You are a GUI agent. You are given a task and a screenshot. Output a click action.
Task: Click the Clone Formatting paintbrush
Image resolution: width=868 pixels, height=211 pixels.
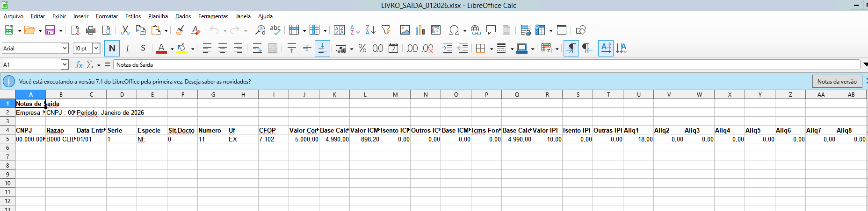point(180,30)
